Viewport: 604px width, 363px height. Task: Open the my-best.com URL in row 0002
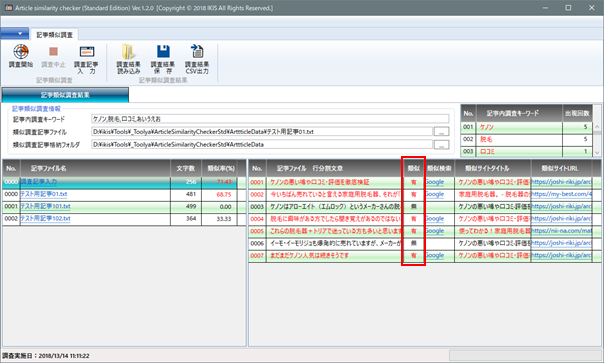point(561,194)
